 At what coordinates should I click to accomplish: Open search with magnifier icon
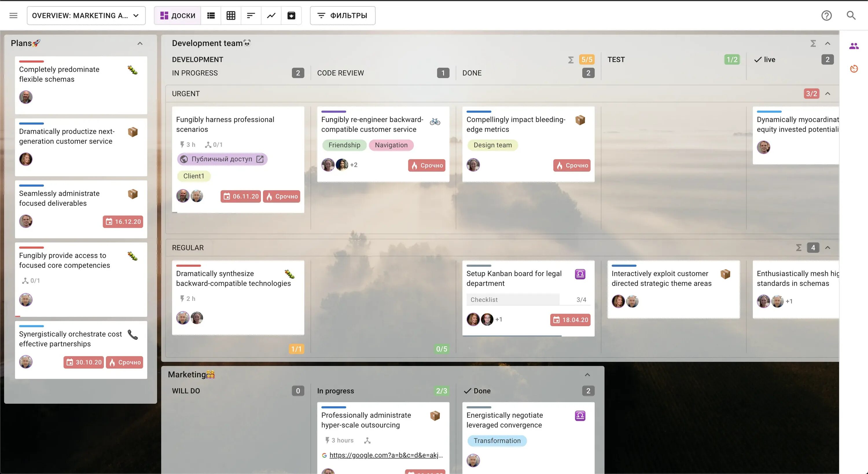[851, 16]
